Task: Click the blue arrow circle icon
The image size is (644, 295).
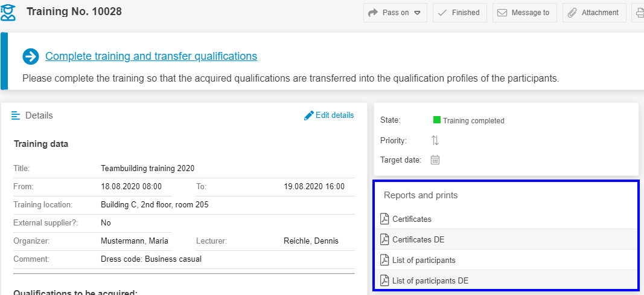Action: click(x=31, y=56)
